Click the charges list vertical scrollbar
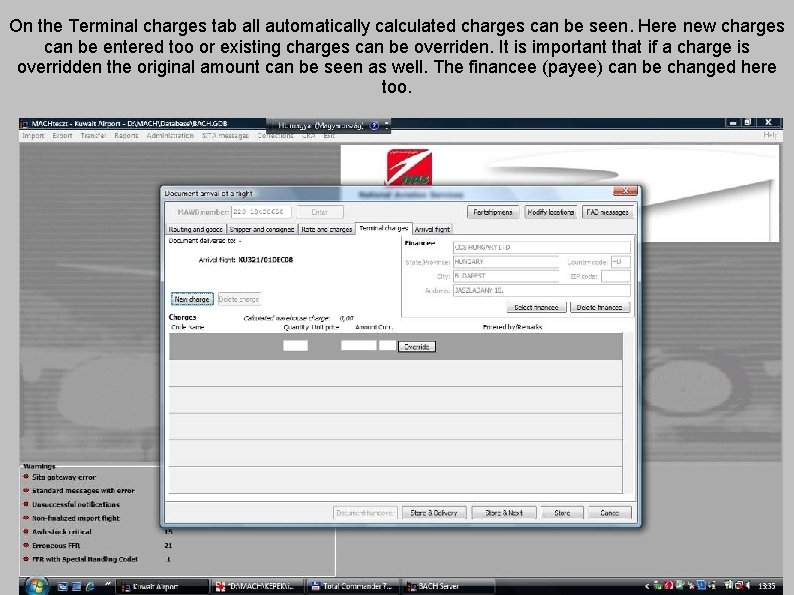 628,413
